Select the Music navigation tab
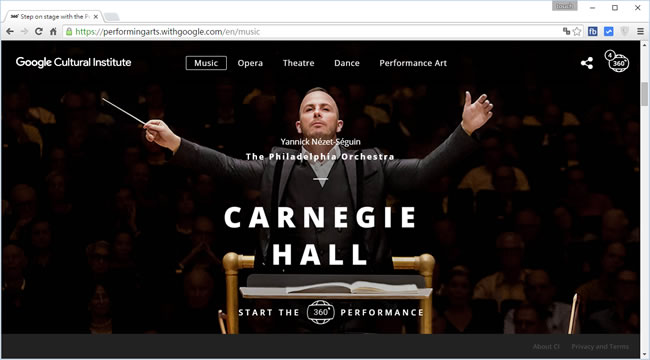Screen dimensions: 650x360 pos(206,63)
